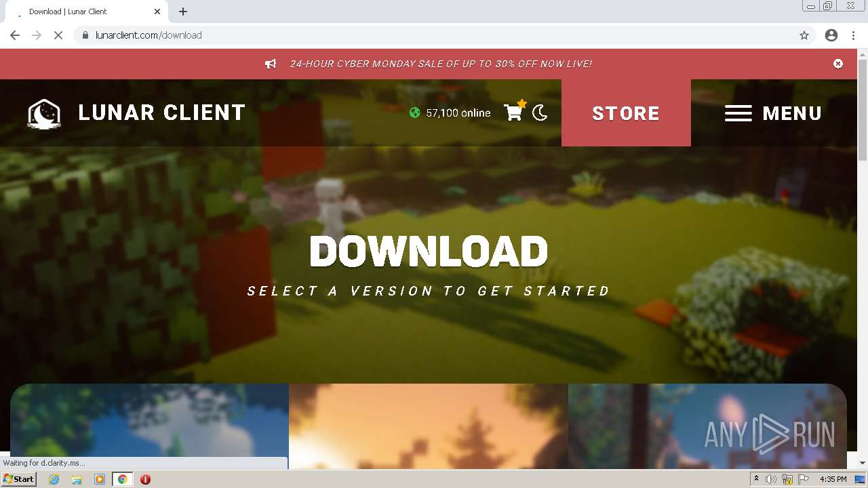
Task: Go forward in browser
Action: pyautogui.click(x=37, y=35)
